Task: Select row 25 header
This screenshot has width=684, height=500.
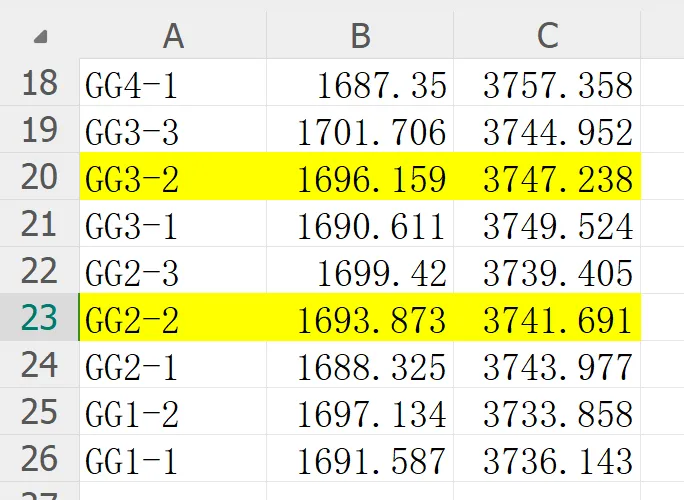Action: click(x=39, y=411)
